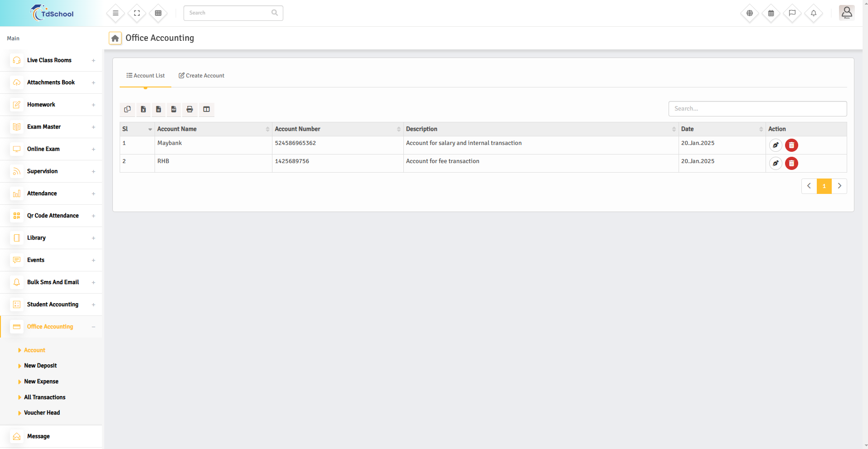
Task: Click the globe language icon
Action: (750, 13)
